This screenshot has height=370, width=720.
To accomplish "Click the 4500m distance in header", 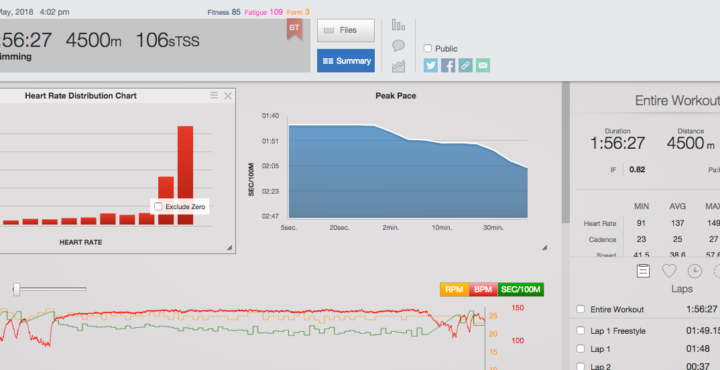I will (x=94, y=40).
